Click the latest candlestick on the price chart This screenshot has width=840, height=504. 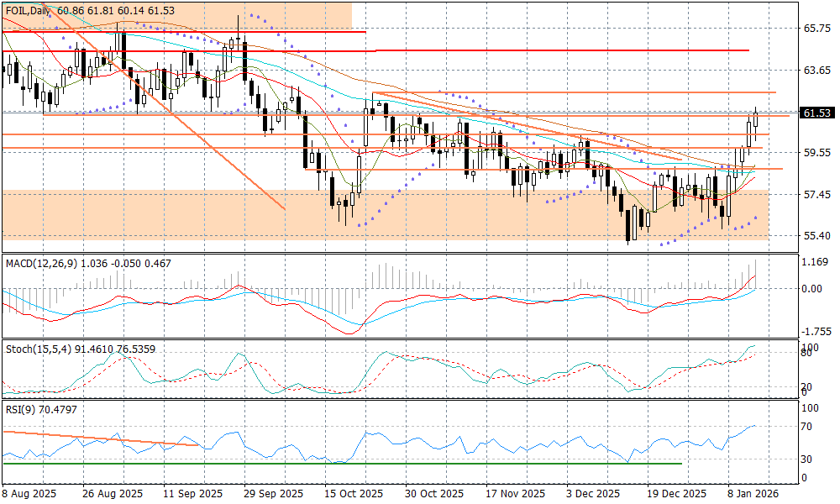click(756, 119)
